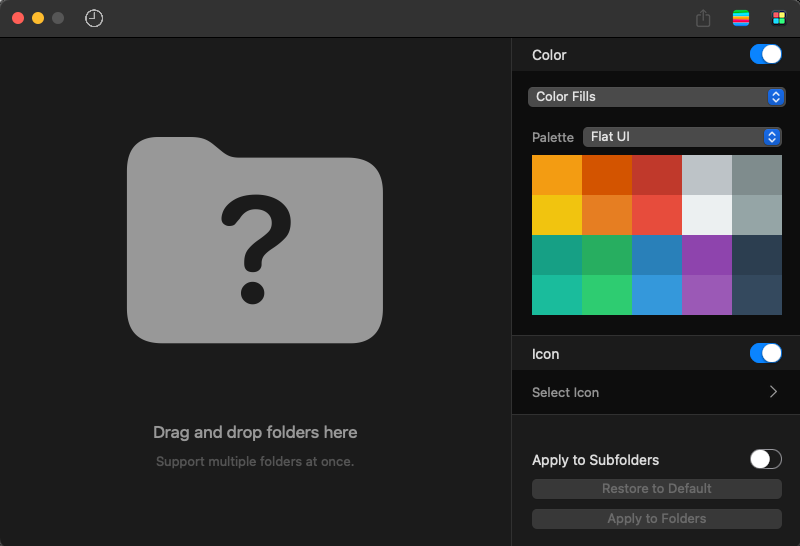Click the four-color grid icon
This screenshot has height=546, width=800.
(x=778, y=18)
